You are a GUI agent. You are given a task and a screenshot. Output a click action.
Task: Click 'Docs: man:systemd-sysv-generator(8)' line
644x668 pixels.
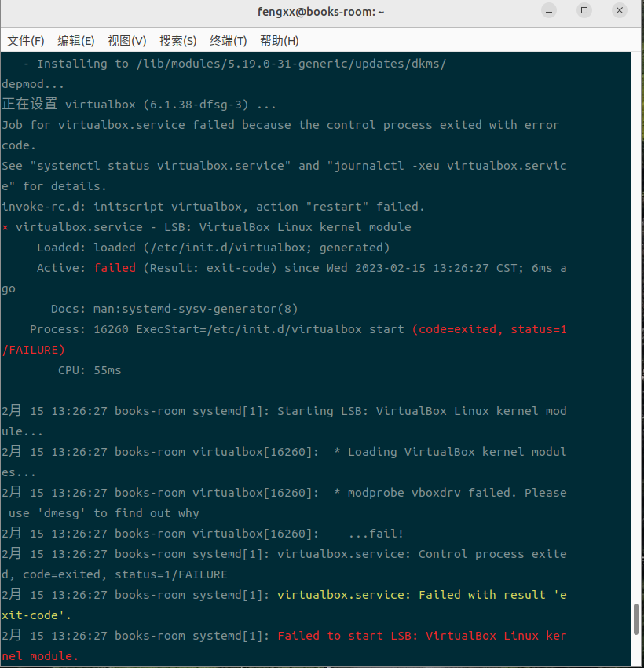174,309
